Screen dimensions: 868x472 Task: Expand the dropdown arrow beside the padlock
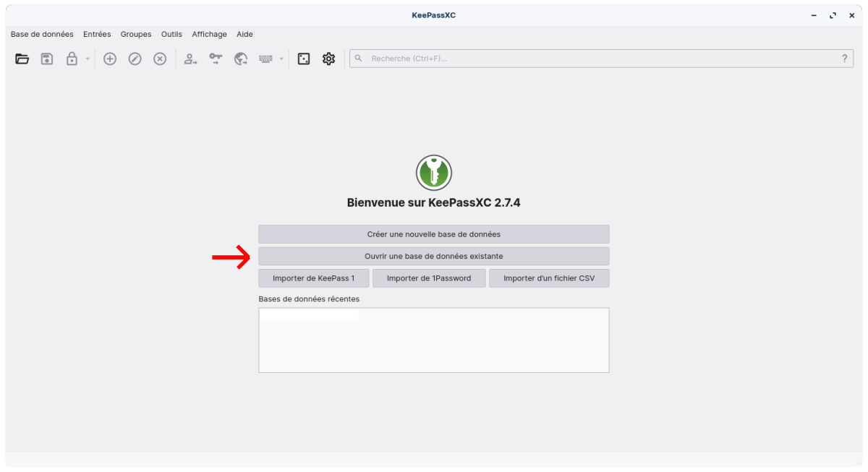pos(88,59)
